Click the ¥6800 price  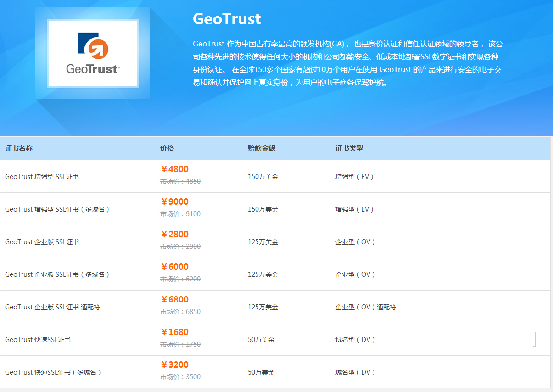[x=174, y=300]
